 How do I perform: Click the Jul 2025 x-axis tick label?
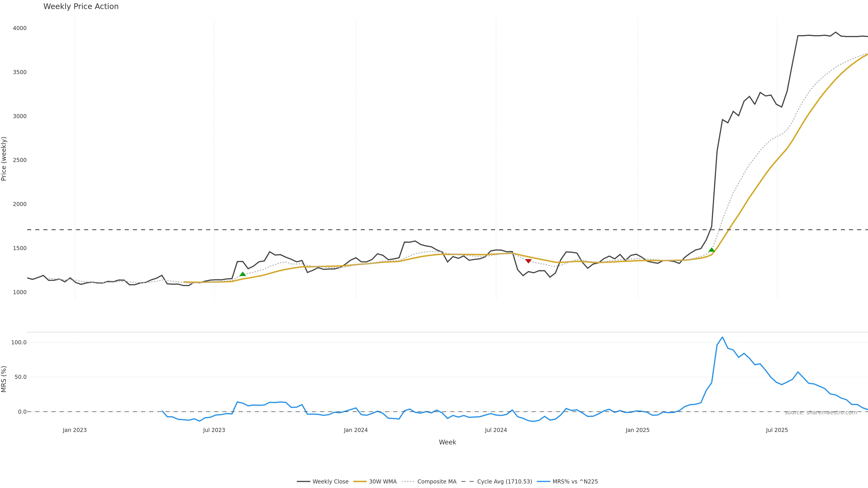coord(777,430)
